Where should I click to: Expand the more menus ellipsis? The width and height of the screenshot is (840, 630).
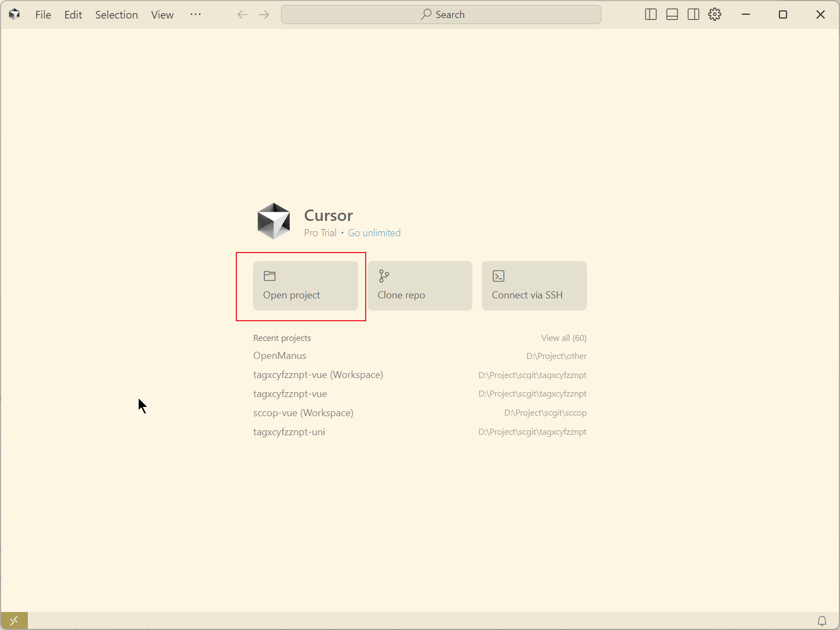click(195, 15)
